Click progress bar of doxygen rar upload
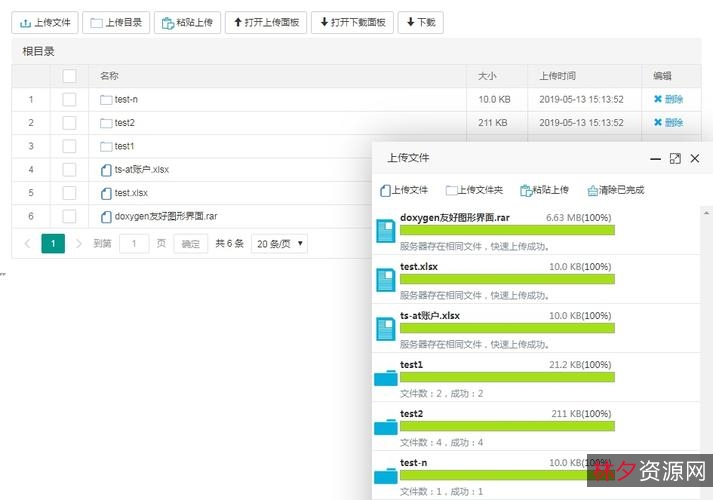Viewport: 713px width, 500px height. [507, 230]
